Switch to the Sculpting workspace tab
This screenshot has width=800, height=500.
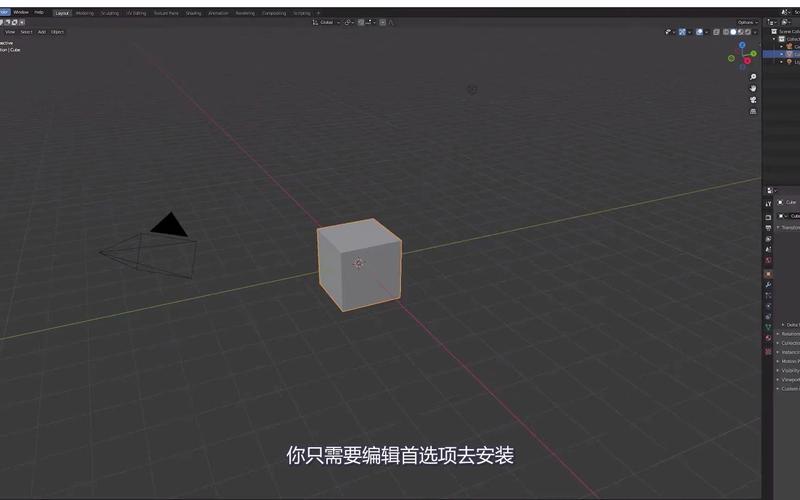coord(110,13)
